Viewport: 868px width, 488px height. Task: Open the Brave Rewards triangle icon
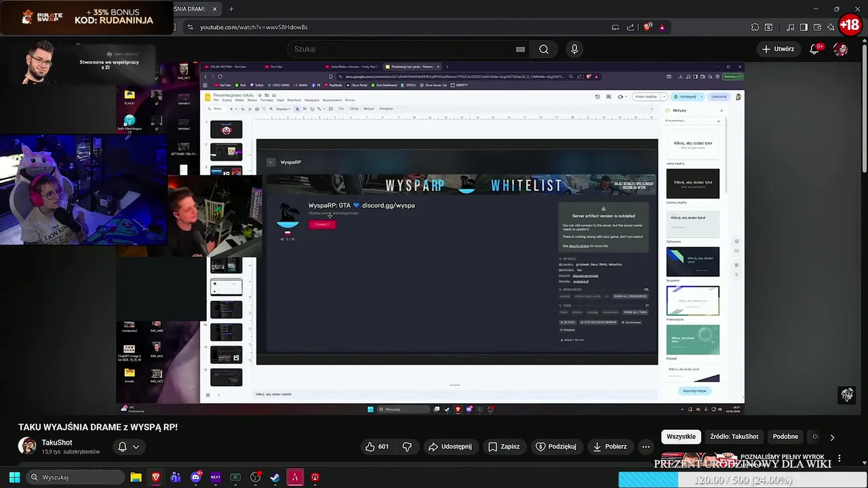[x=662, y=27]
